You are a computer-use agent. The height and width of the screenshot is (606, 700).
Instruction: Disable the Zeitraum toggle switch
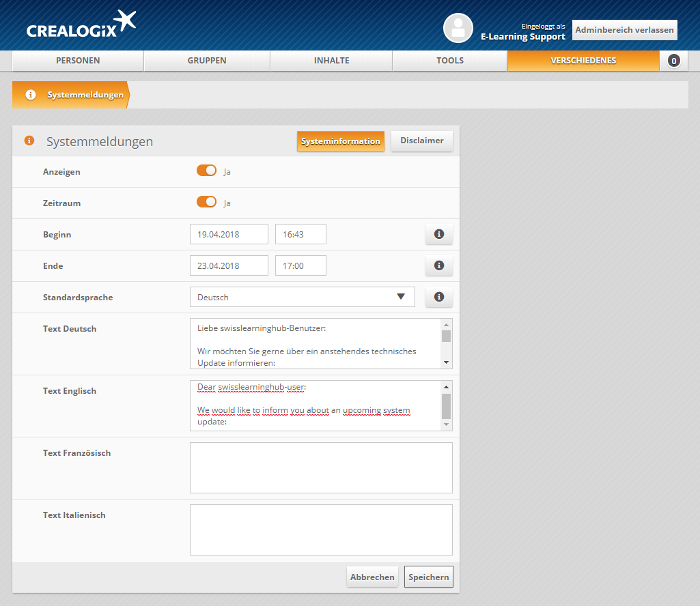(206, 202)
